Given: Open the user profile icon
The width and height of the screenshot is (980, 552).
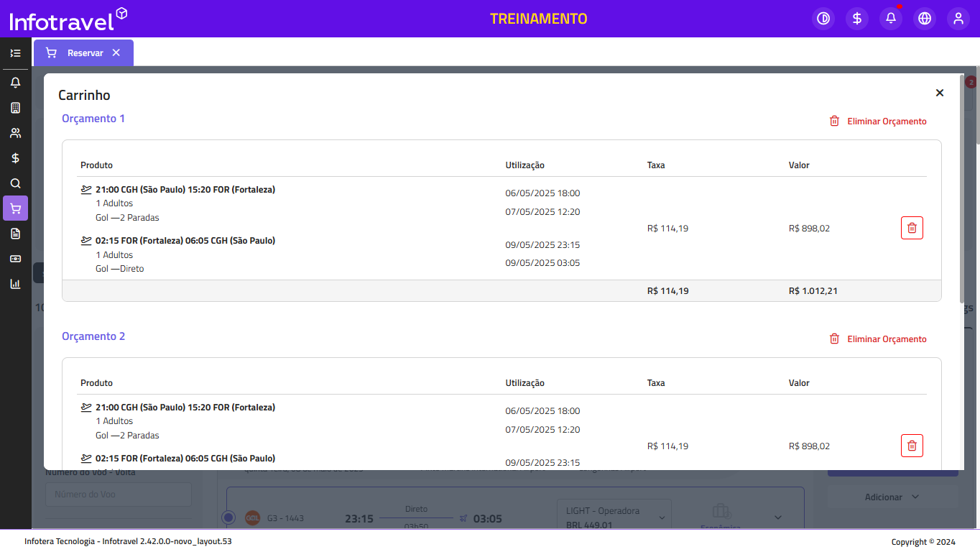Looking at the screenshot, I should coord(958,19).
